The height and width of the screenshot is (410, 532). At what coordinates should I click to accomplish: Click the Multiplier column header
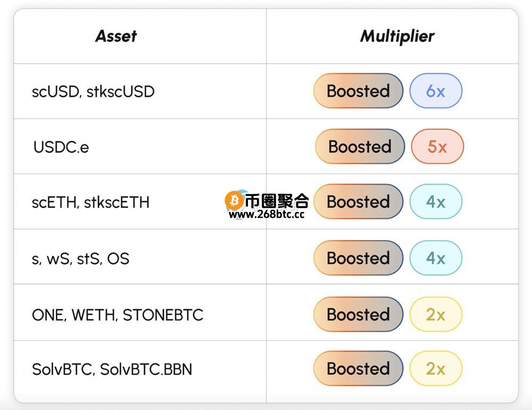click(397, 36)
